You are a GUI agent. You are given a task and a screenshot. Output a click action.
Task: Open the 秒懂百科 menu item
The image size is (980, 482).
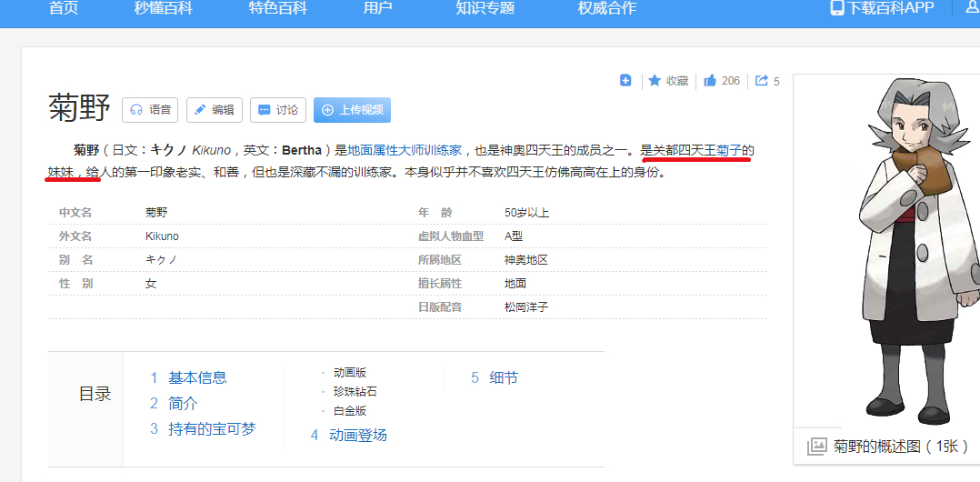click(163, 8)
